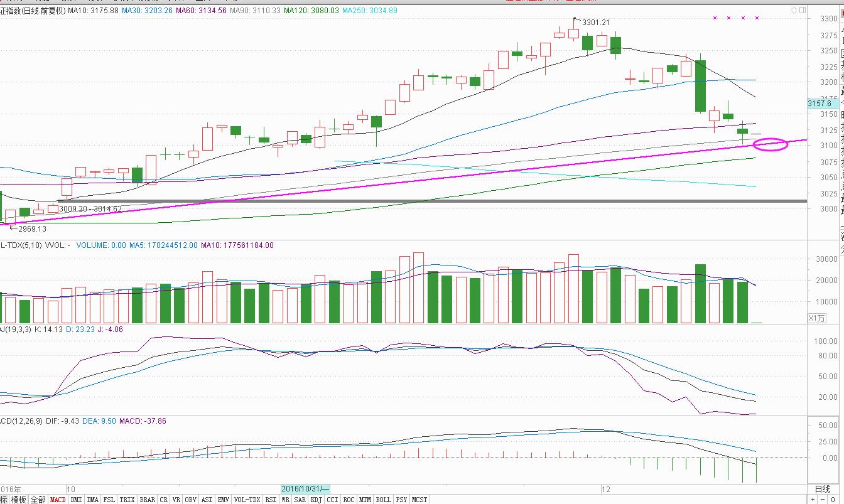This screenshot has height=504, width=844.
Task: Switch to the PSY indicator tab
Action: pyautogui.click(x=401, y=500)
